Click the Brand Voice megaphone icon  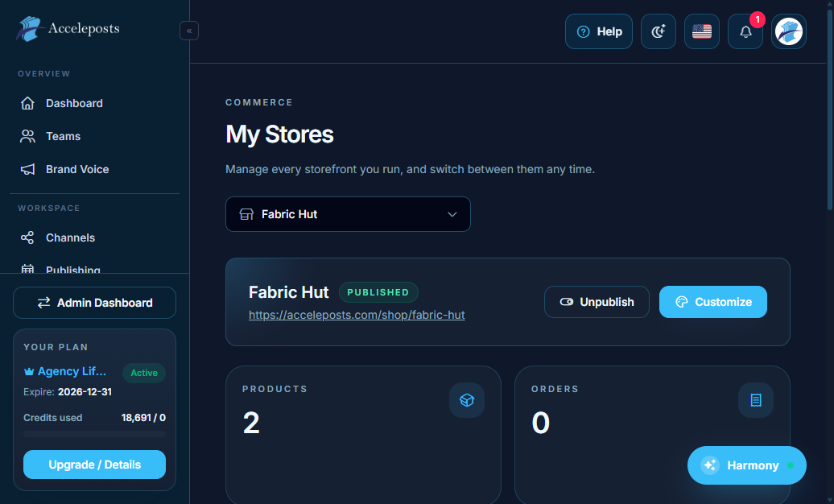[x=27, y=169]
